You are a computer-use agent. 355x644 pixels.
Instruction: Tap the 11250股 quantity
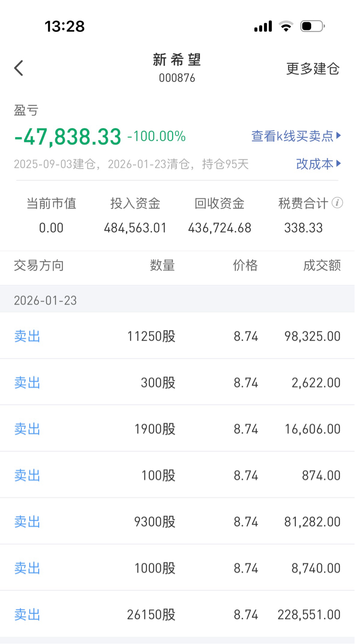pyautogui.click(x=151, y=336)
